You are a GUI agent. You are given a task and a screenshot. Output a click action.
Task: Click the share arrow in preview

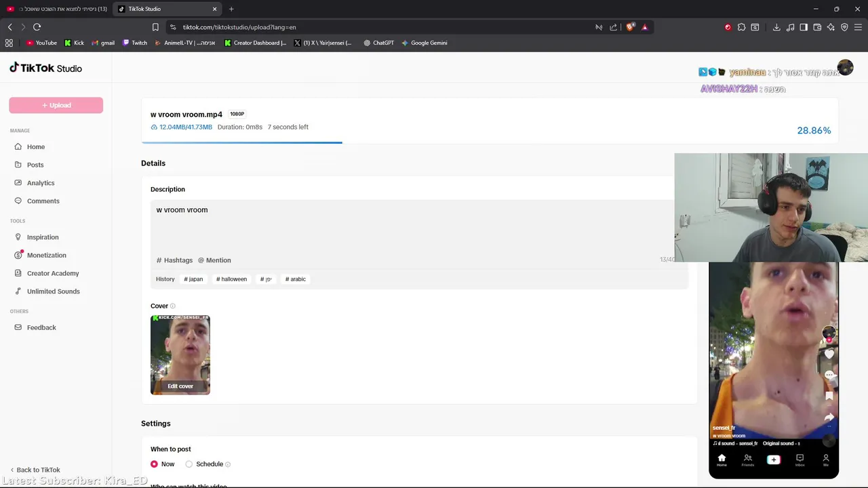[829, 418]
